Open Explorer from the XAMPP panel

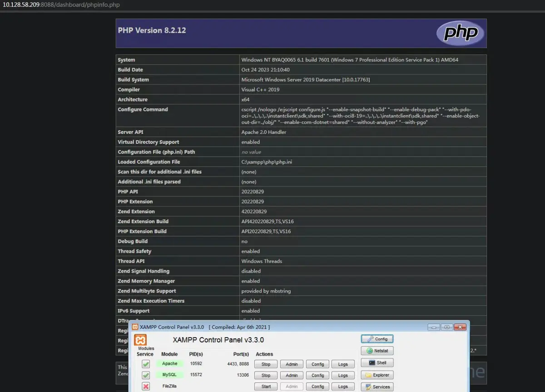pyautogui.click(x=377, y=375)
